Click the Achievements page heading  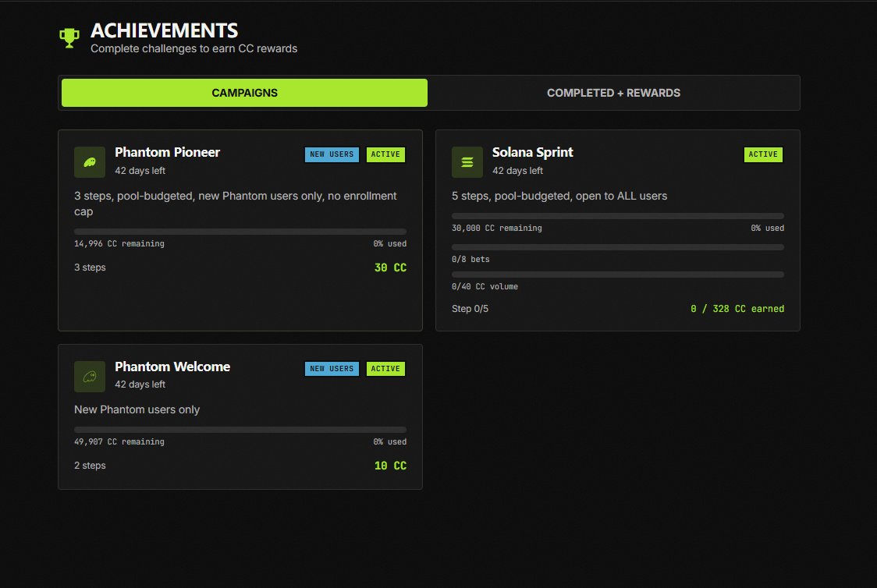click(x=165, y=30)
